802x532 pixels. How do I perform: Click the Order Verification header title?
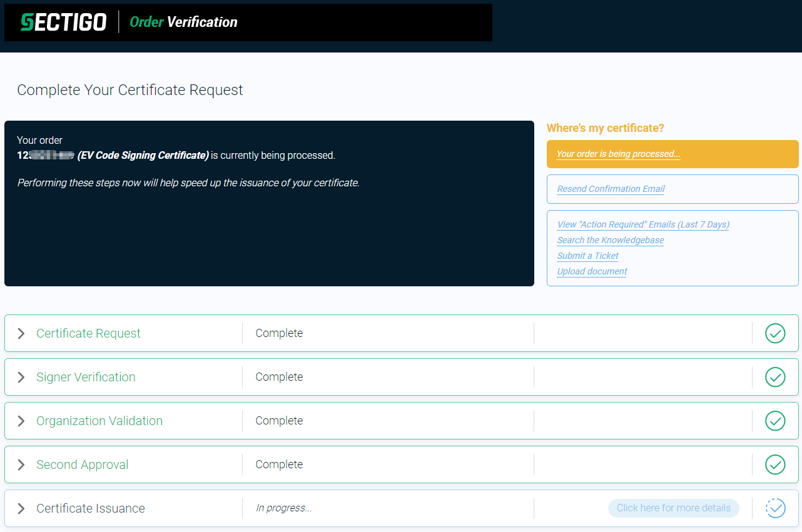coord(183,23)
